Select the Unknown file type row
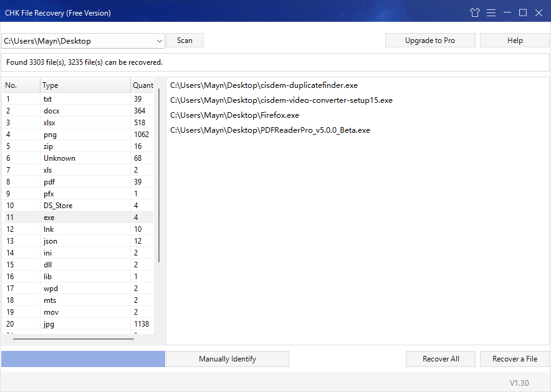The image size is (551, 392). pyautogui.click(x=75, y=158)
